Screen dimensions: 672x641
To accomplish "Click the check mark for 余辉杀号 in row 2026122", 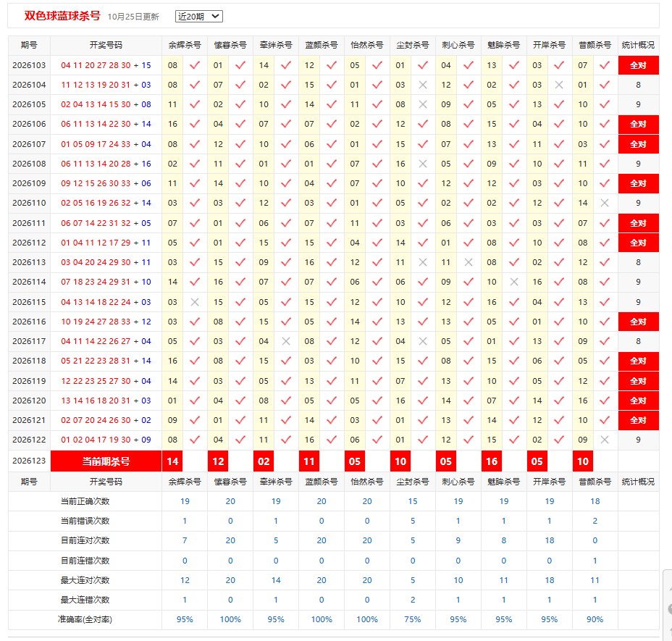I will point(195,440).
